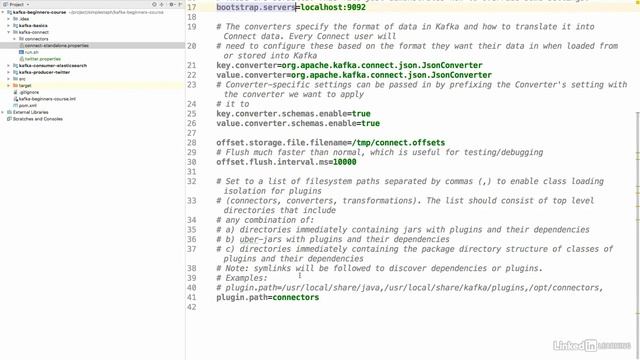Click the 'value.converter' property on line 22
Viewport: 640px width, 360px height.
(251, 75)
